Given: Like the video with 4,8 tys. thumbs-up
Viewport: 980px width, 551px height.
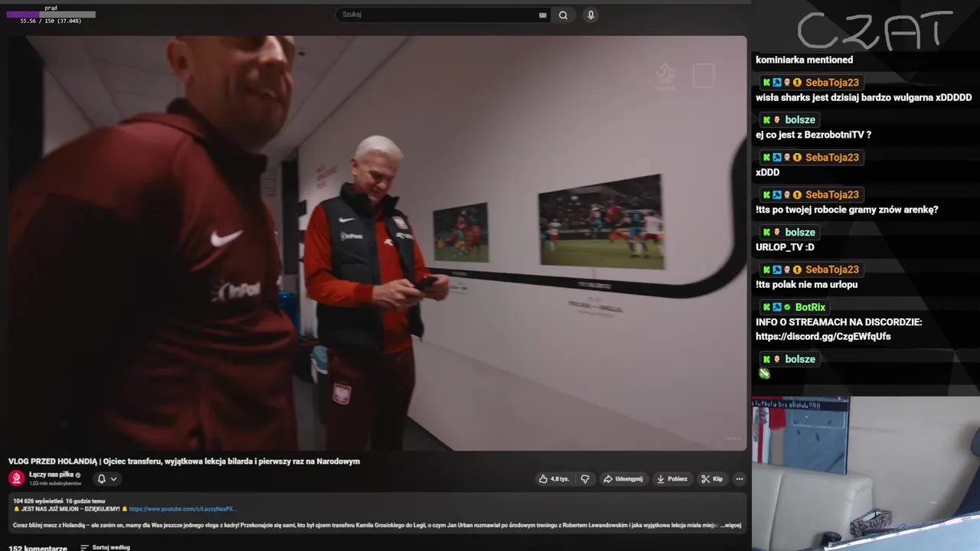Looking at the screenshot, I should point(554,479).
